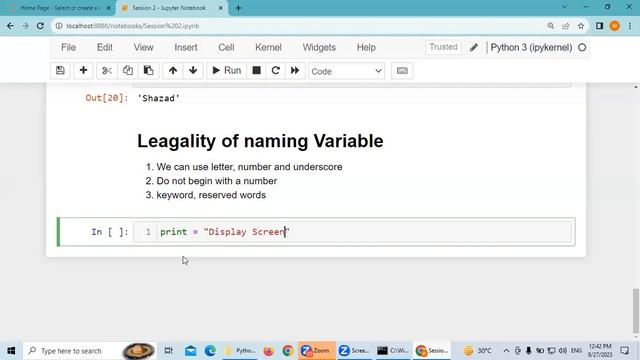The height and width of the screenshot is (360, 640).
Task: Click the 'Shazad' output text
Action: point(158,98)
